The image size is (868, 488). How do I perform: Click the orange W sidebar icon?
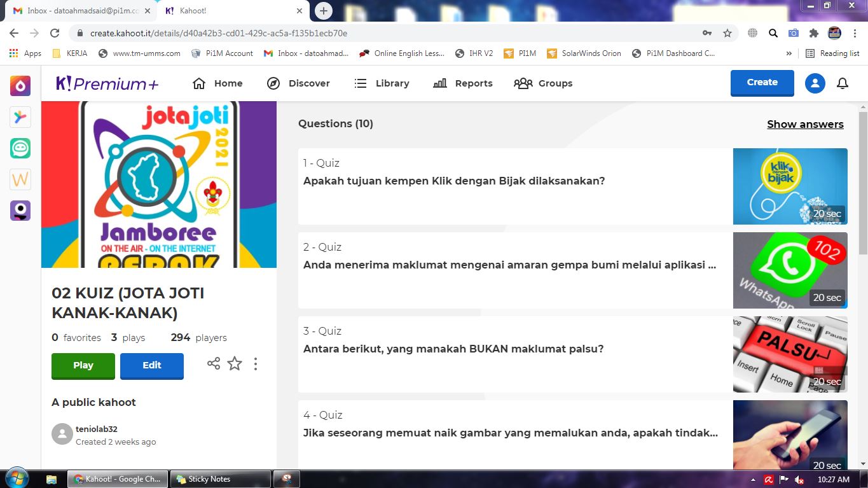20,179
